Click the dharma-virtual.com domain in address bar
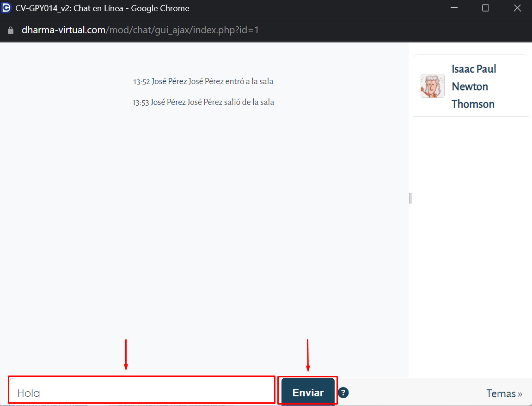Screen dimensions: 532x406 (x=63, y=30)
